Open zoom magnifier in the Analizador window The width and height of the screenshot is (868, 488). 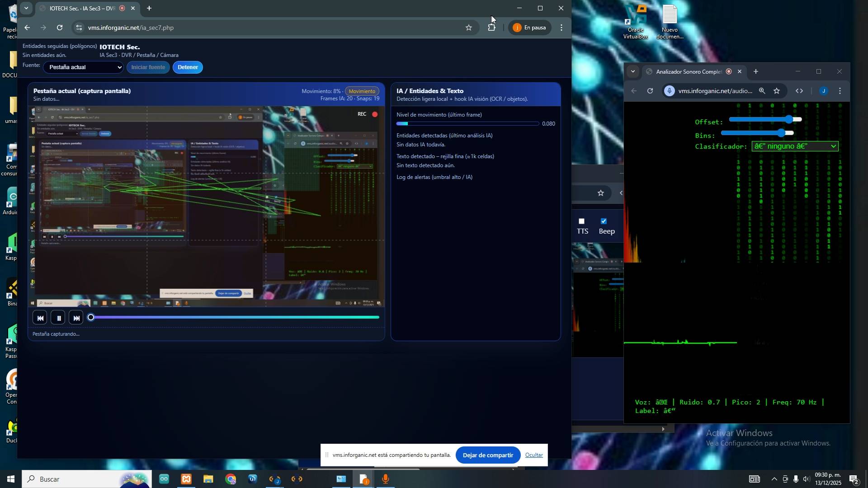tap(762, 91)
